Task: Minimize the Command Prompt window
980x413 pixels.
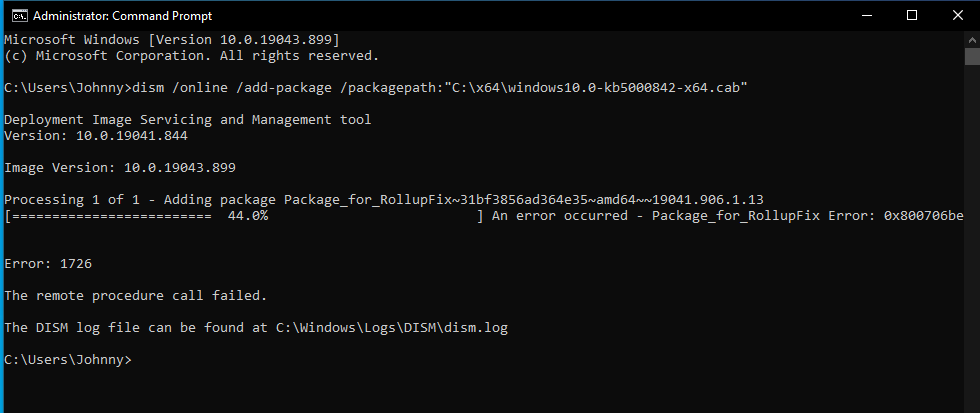Action: (866, 16)
